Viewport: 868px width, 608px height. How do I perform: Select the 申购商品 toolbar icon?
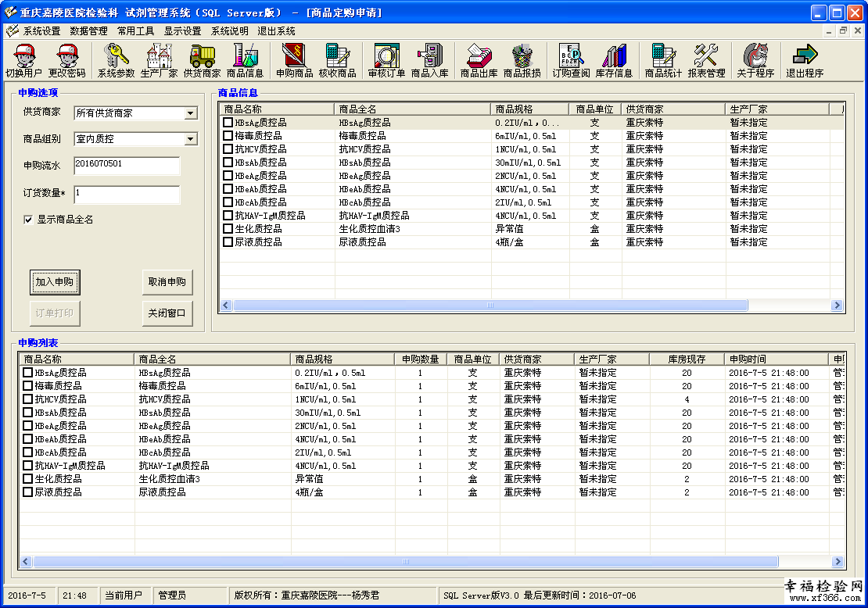tap(295, 61)
